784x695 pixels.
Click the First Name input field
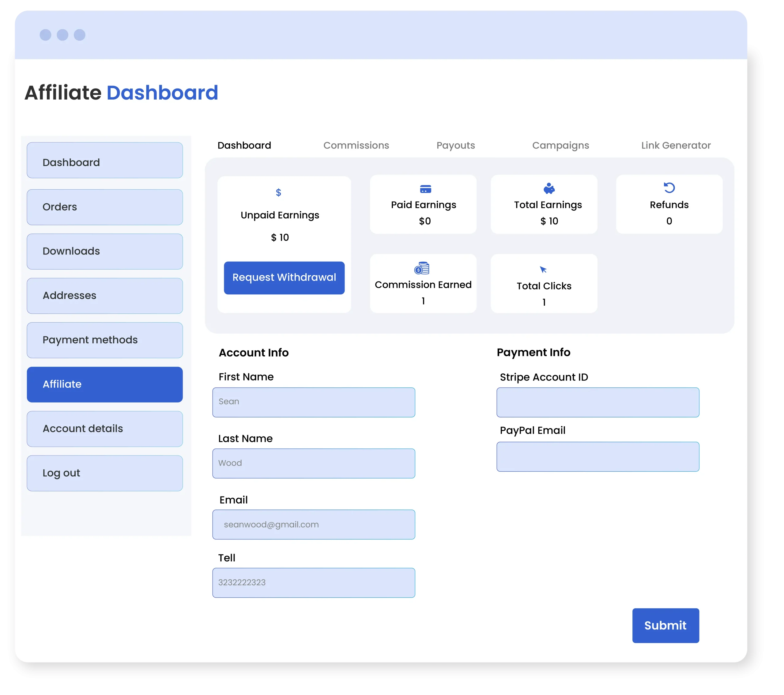point(313,402)
